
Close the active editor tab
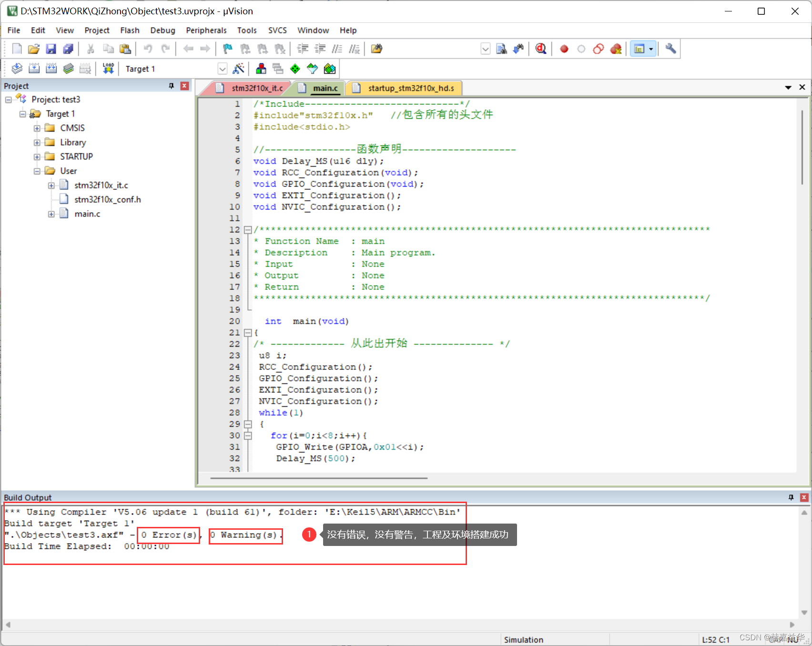coord(802,87)
